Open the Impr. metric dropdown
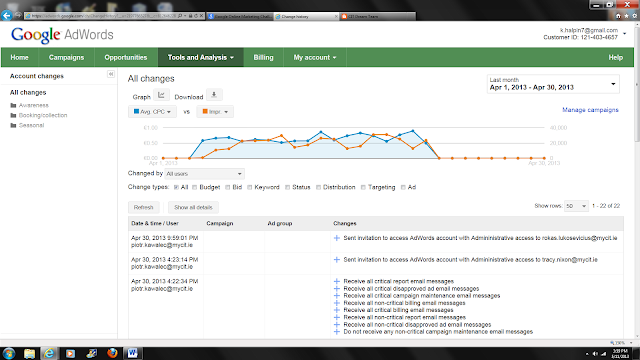640x360 pixels. (215, 111)
